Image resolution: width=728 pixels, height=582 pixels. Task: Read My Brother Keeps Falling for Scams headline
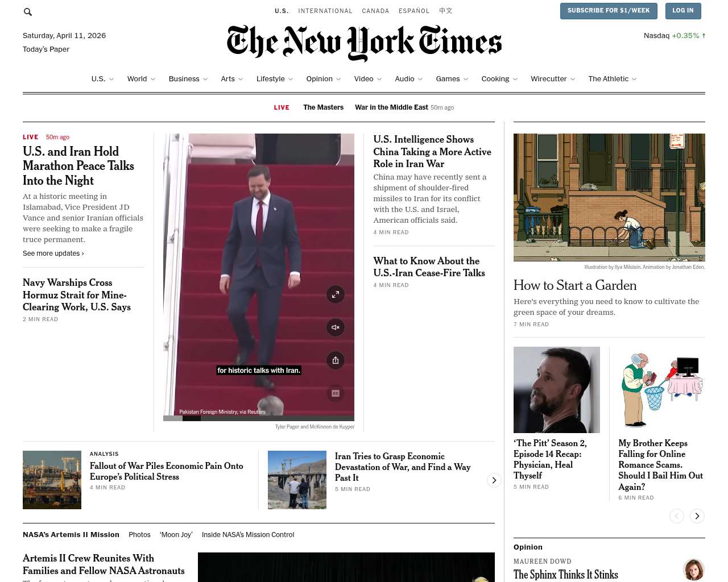661,465
